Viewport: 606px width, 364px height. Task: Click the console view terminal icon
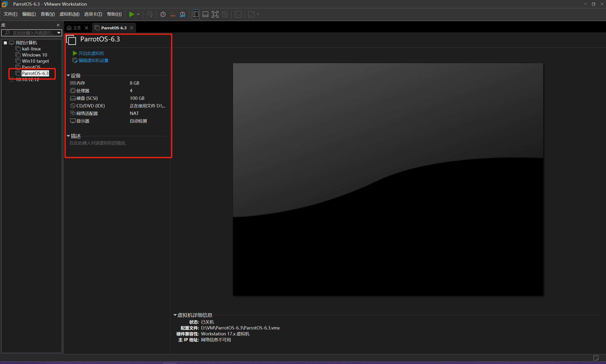(238, 14)
